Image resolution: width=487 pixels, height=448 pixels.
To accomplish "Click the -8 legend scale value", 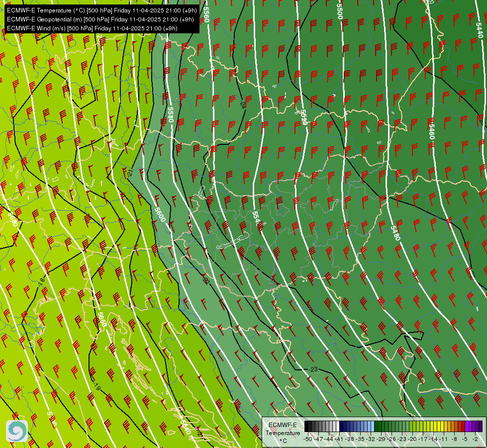I will (x=454, y=439).
